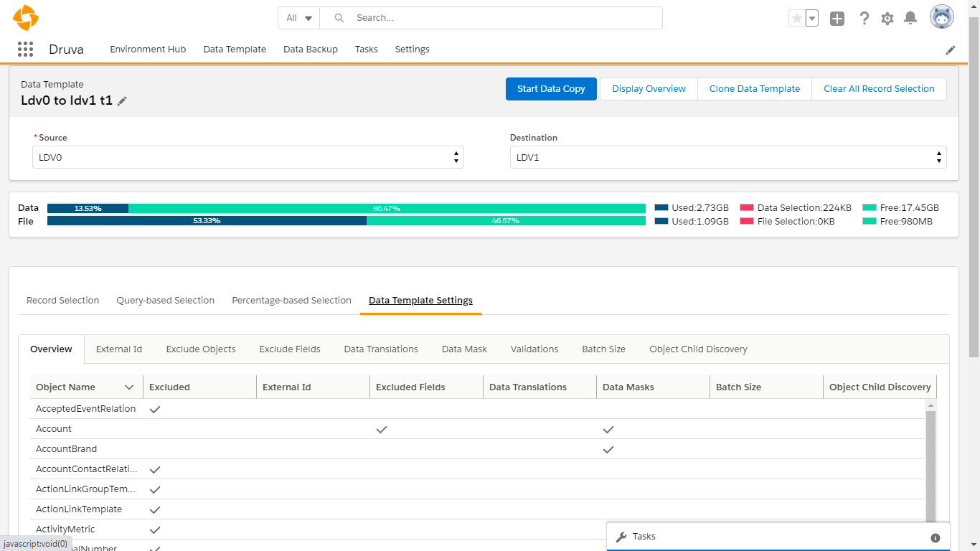Click the pink Data Selection legend swatch
The width and height of the screenshot is (980, 551).
[746, 208]
